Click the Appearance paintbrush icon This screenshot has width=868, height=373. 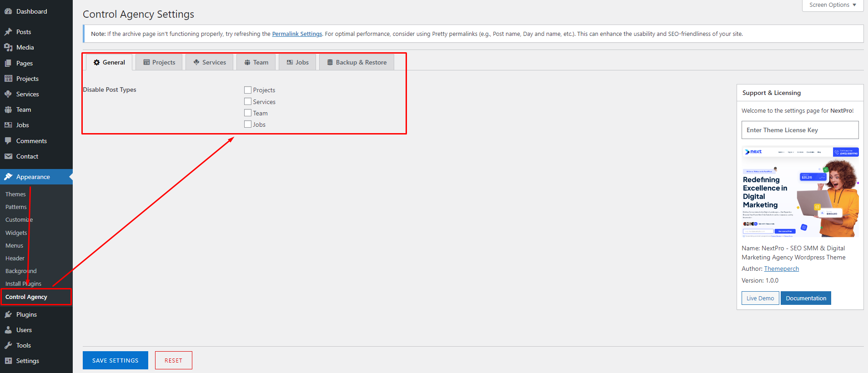(x=8, y=177)
